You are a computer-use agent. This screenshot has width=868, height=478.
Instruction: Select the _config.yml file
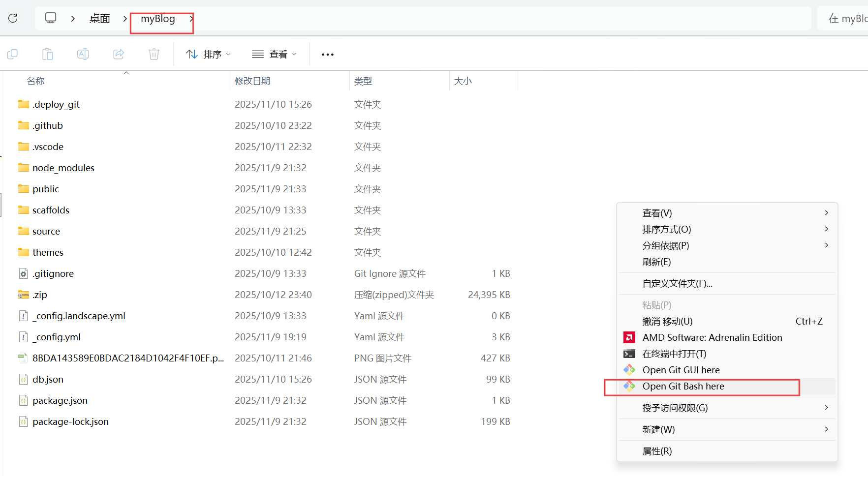point(57,337)
